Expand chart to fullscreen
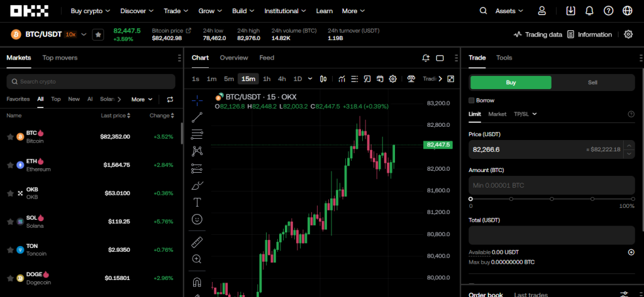This screenshot has width=644, height=297. [450, 78]
